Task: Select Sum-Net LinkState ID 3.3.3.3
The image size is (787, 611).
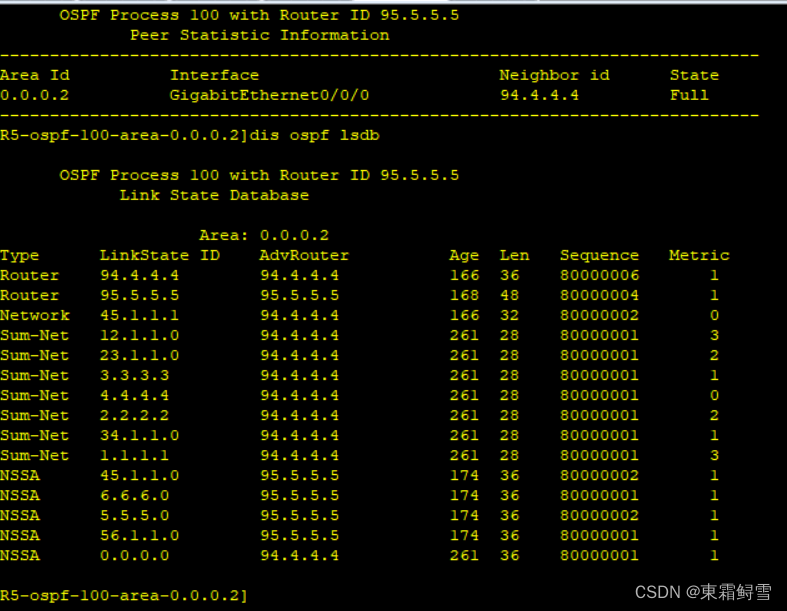Action: (135, 376)
